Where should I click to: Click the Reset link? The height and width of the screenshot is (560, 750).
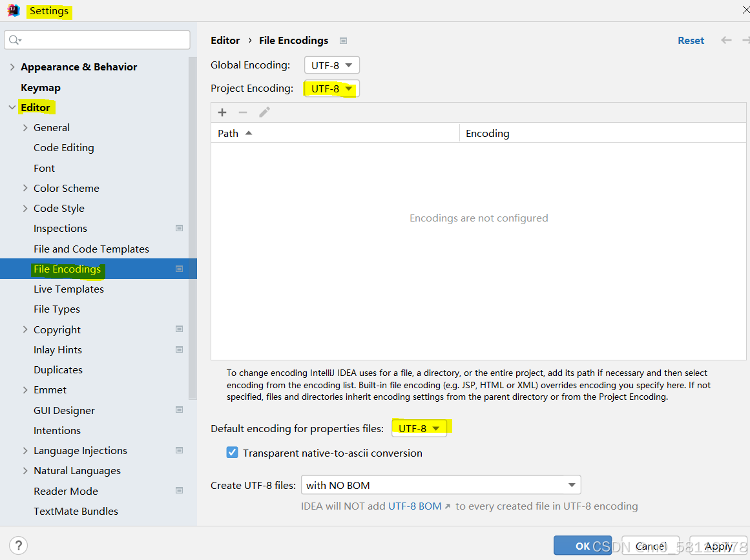click(x=691, y=40)
